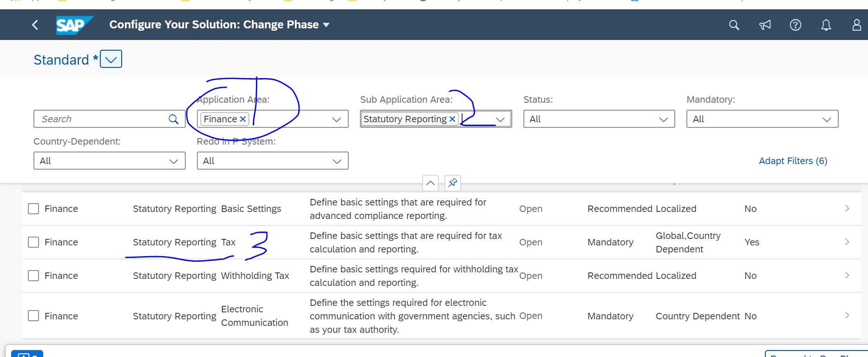Open the header search icon
Screen dimensions: 868x357
click(x=734, y=25)
